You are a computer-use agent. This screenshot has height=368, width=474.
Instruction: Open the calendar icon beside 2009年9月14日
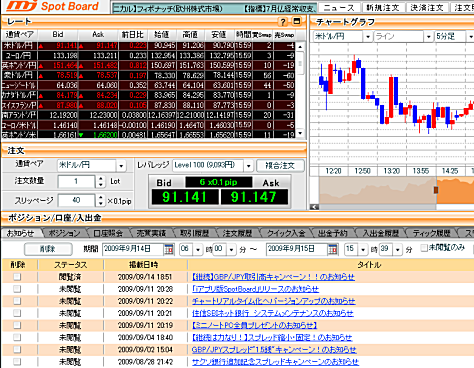tap(169, 249)
